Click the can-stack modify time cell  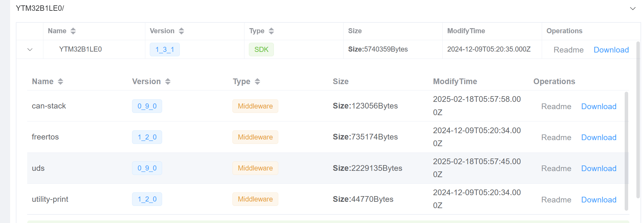coord(477,106)
